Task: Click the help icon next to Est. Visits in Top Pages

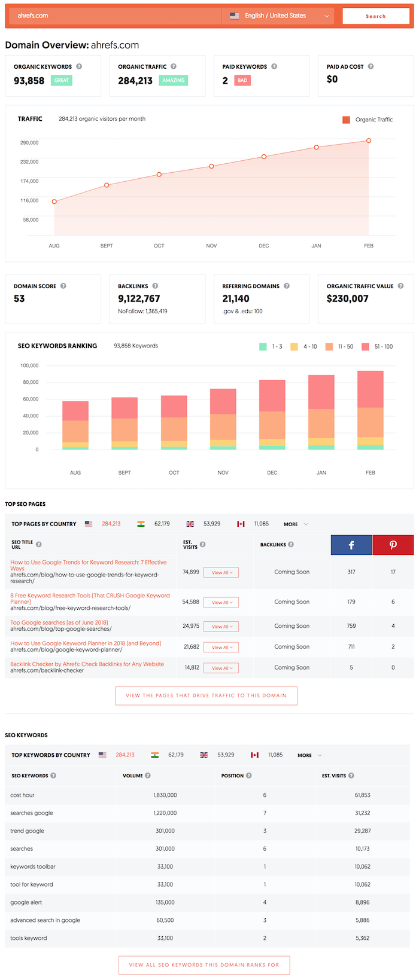Action: [203, 544]
